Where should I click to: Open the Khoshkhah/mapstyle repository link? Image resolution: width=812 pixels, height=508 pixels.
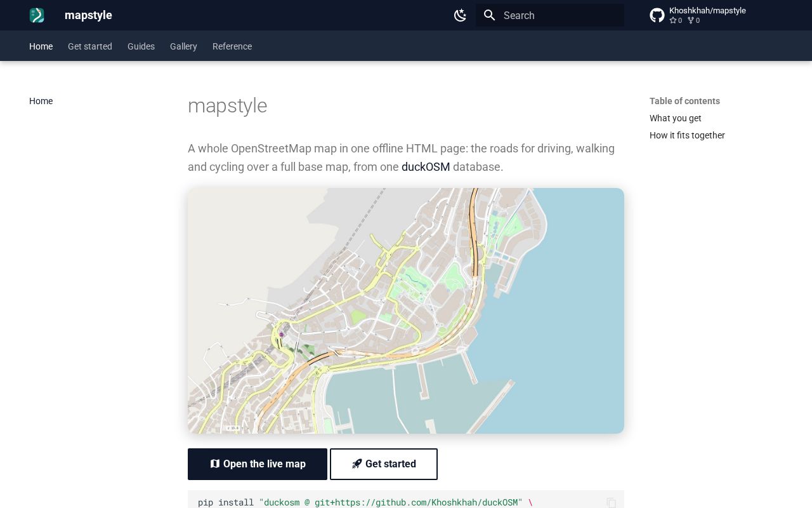click(707, 15)
